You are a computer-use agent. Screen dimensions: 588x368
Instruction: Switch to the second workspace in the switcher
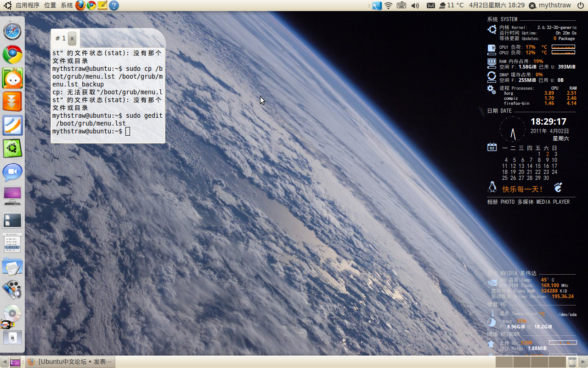point(522,362)
